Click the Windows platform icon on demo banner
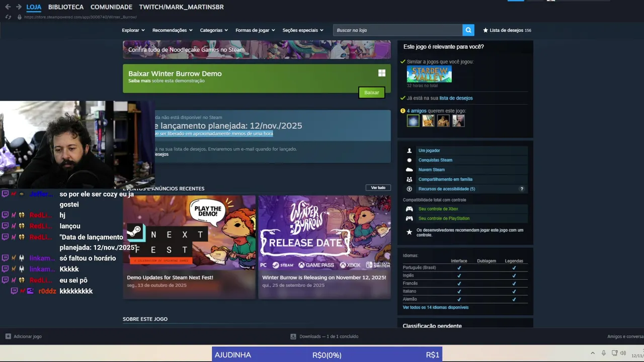The height and width of the screenshot is (362, 644). (382, 73)
